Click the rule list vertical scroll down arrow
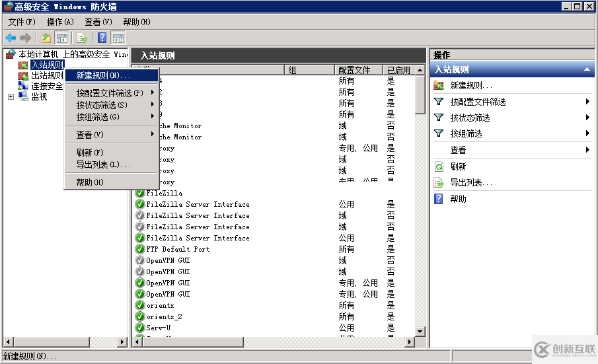Viewport: 598px width, 364px height. tap(420, 332)
